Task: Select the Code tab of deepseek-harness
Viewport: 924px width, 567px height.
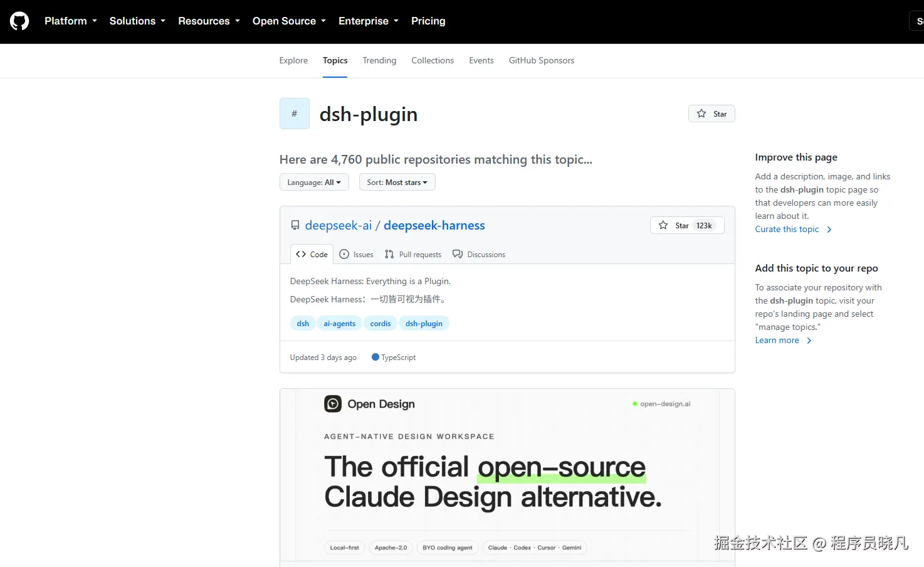Action: click(312, 254)
